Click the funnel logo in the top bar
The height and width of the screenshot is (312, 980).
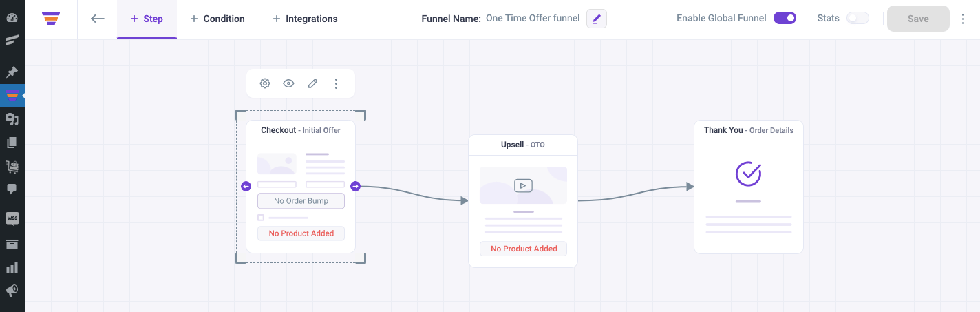51,19
